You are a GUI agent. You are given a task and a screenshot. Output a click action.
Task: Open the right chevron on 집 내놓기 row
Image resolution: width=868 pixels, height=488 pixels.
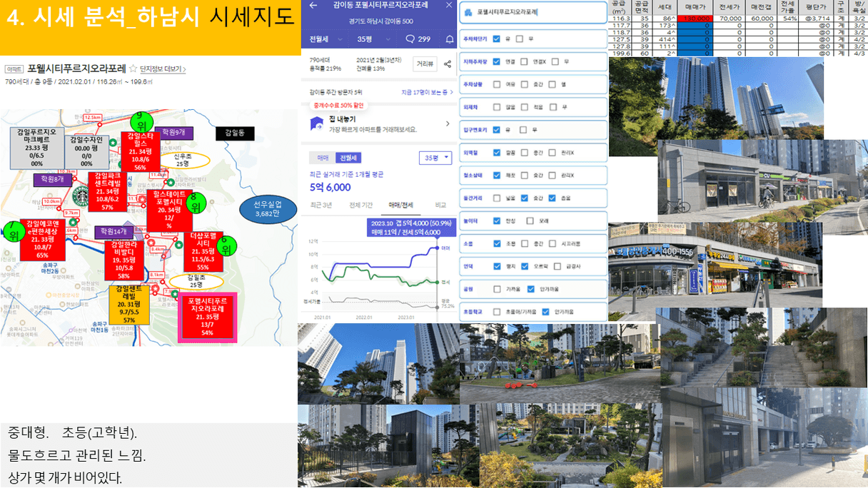[448, 124]
